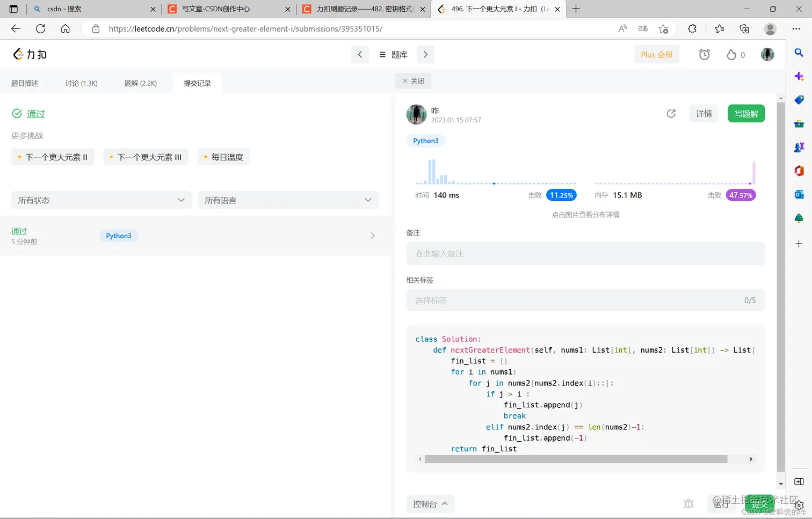Viewport: 812px width, 519px height.
Task: Switch to 题解 (2.2K) tab
Action: [140, 83]
